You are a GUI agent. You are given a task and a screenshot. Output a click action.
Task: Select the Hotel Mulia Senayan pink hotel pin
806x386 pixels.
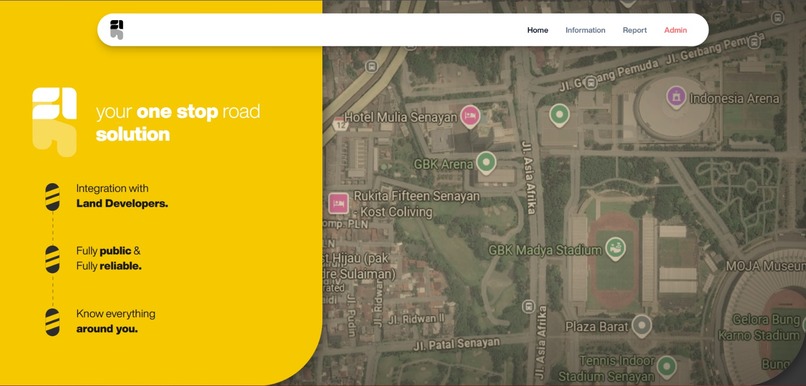(470, 116)
